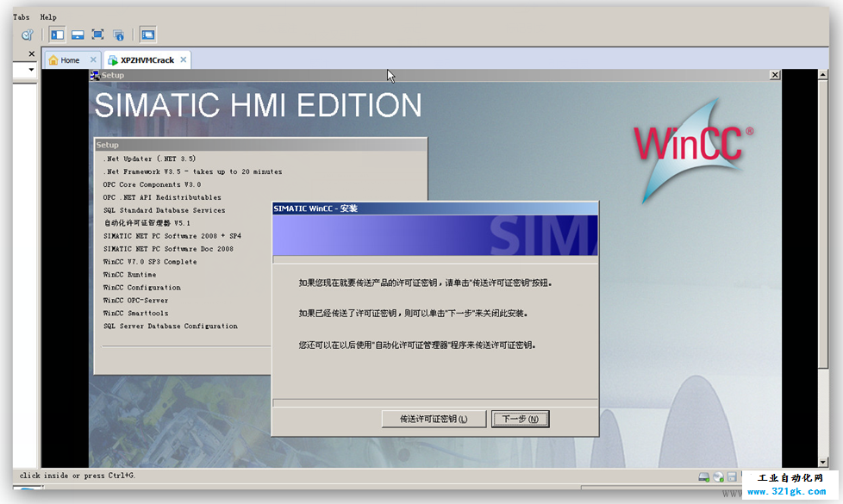This screenshot has width=843, height=504.
Task: Toggle the thumbnail bar view icon
Action: [x=78, y=35]
